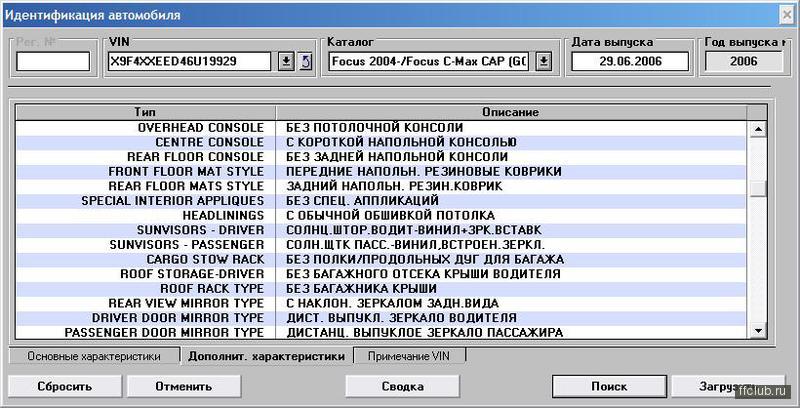
Task: Expand the Каталог dropdown
Action: coord(544,62)
